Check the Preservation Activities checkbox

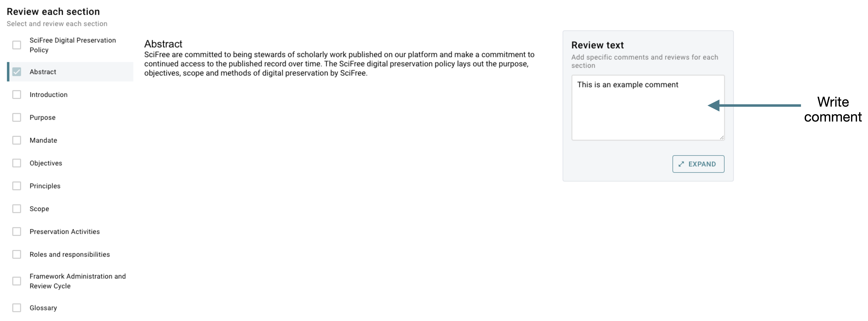[x=16, y=232]
